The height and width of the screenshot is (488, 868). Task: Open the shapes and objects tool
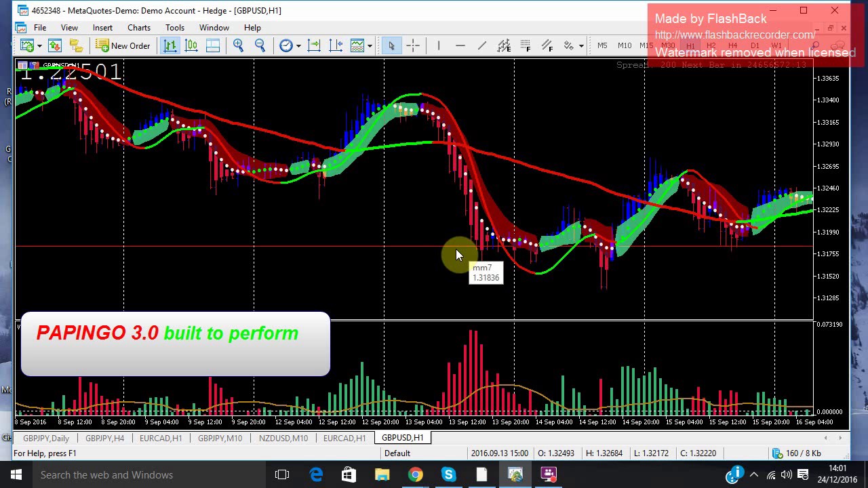569,45
